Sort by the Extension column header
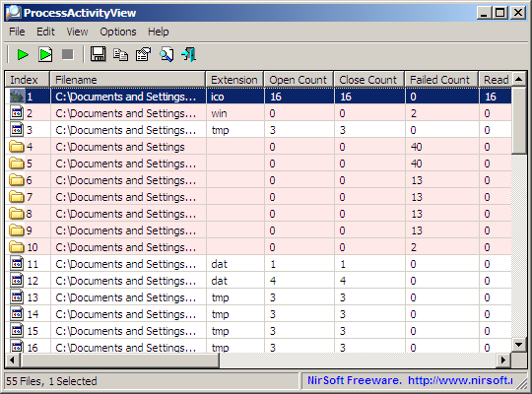The height and width of the screenshot is (394, 532). 234,80
